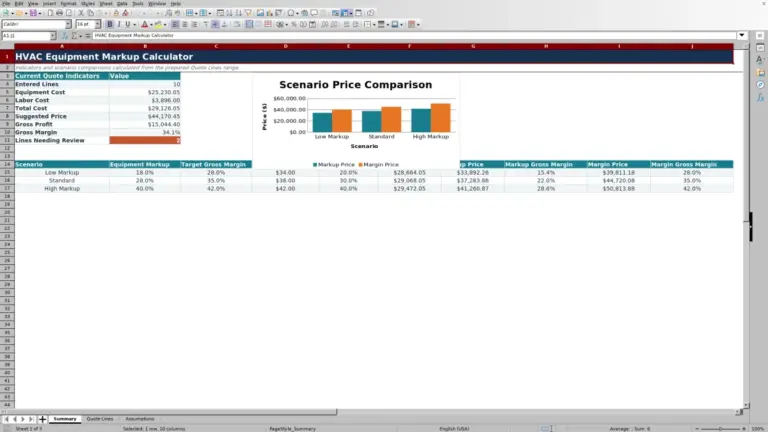
Task: Click the Clear Direct Formatting icon
Action: tap(125, 13)
